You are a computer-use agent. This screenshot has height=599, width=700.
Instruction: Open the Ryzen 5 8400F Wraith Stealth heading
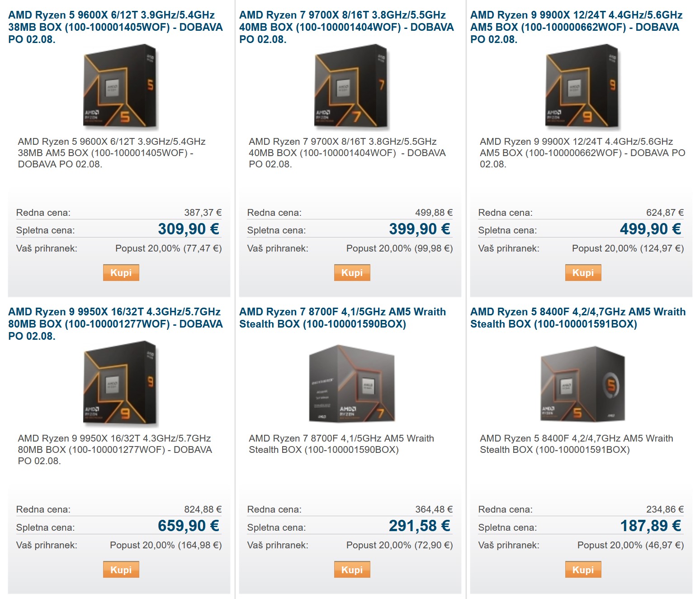[578, 318]
